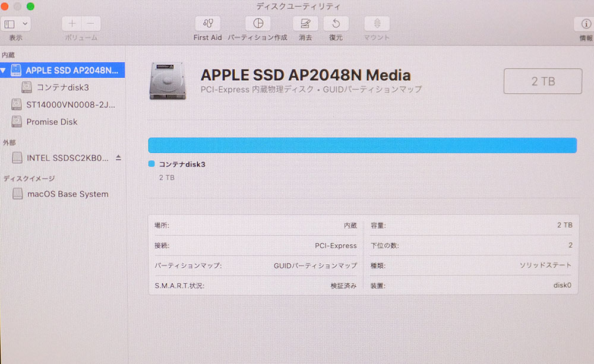Eject the INTEL SSDSC2KB0 disk
594x364 pixels.
119,157
